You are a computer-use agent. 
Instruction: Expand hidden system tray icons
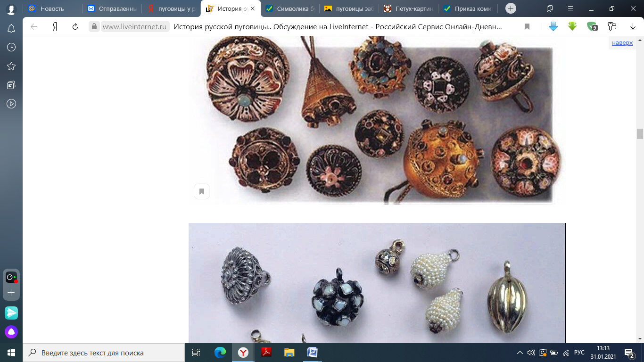click(x=520, y=353)
